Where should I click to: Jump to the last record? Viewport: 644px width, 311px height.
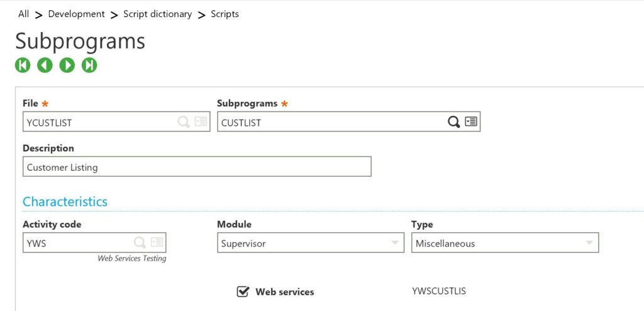[89, 65]
